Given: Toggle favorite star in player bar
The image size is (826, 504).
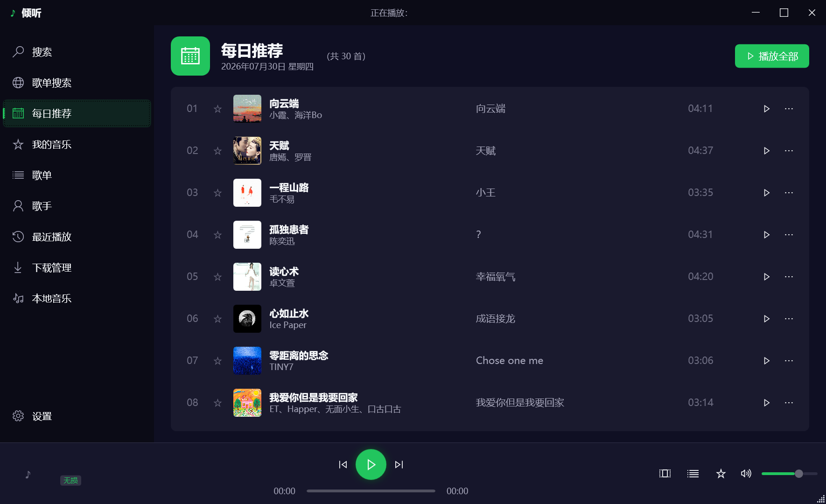Looking at the screenshot, I should coord(721,474).
